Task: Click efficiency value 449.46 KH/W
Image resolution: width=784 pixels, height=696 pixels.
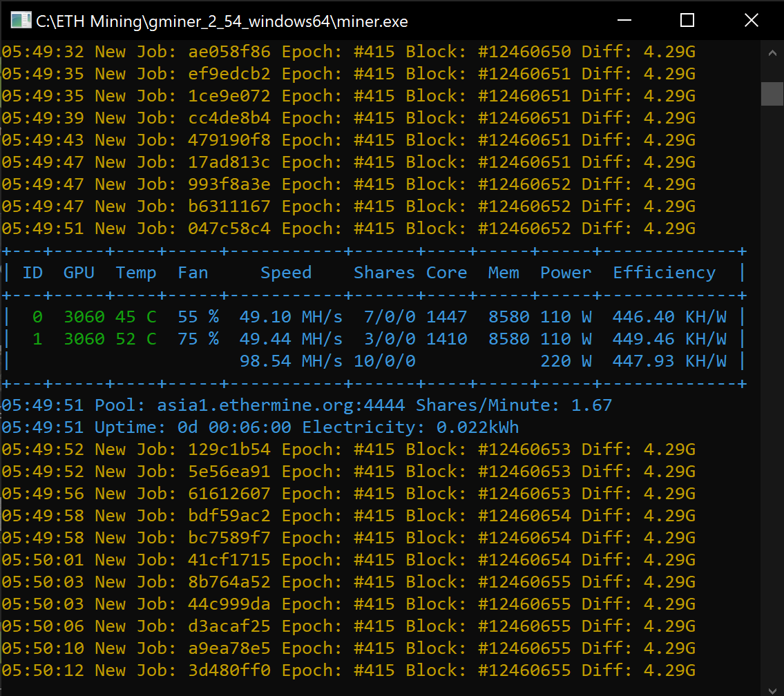Action: (669, 339)
